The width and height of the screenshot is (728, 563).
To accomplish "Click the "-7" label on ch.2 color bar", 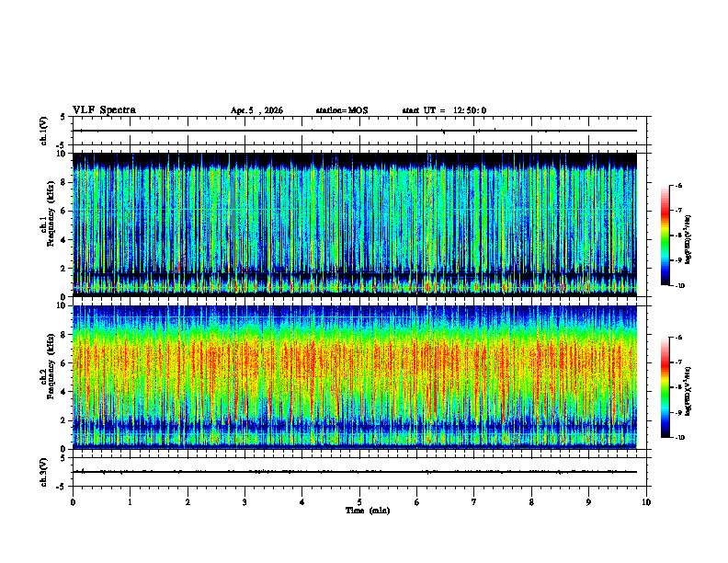I will [678, 362].
